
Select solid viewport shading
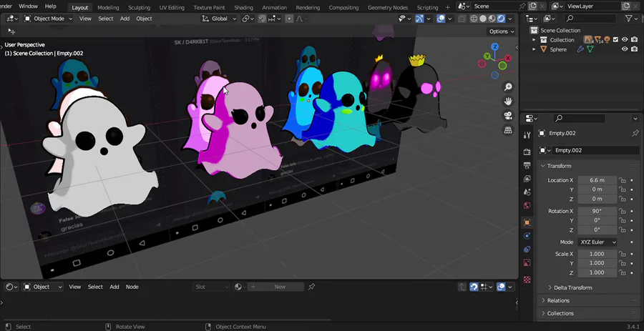point(483,19)
